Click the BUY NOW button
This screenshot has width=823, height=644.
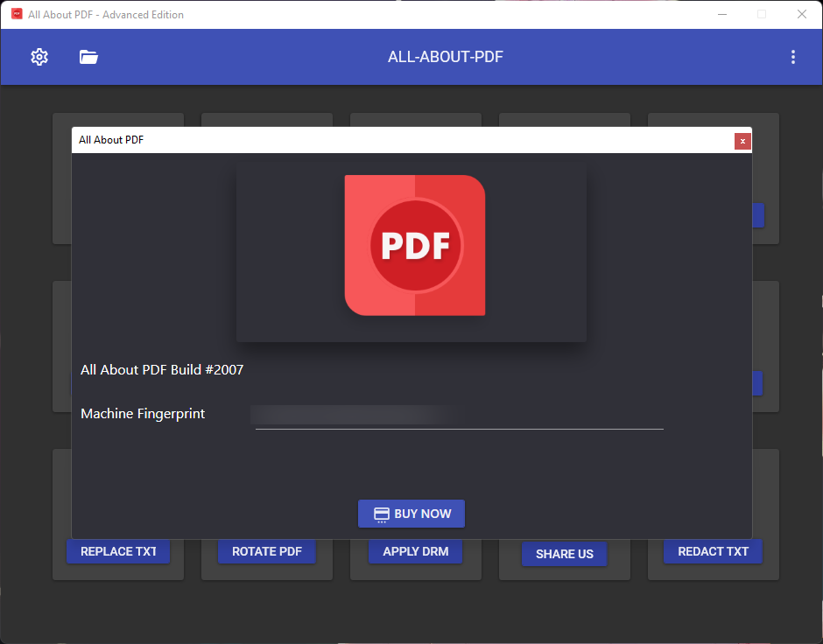[411, 514]
